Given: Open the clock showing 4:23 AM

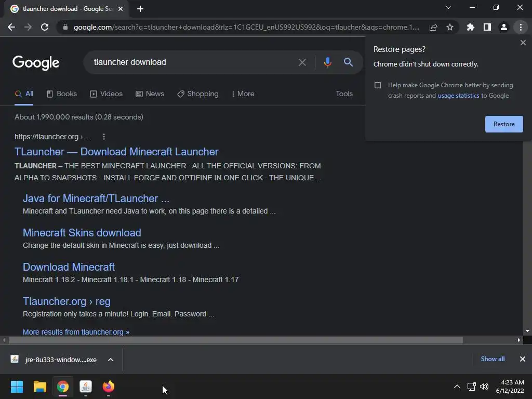Looking at the screenshot, I should (510, 387).
